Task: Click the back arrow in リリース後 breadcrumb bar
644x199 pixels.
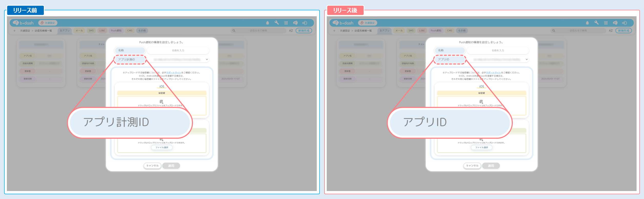Action: pyautogui.click(x=334, y=31)
